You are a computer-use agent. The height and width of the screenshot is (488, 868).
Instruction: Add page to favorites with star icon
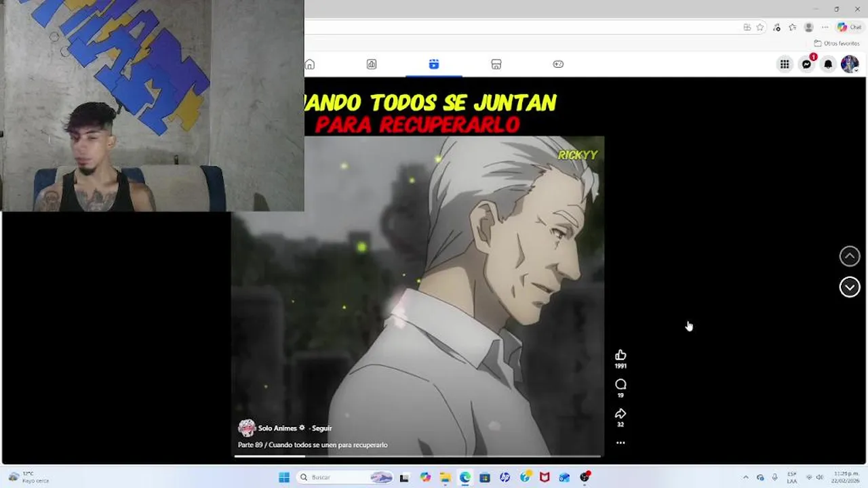tap(760, 27)
